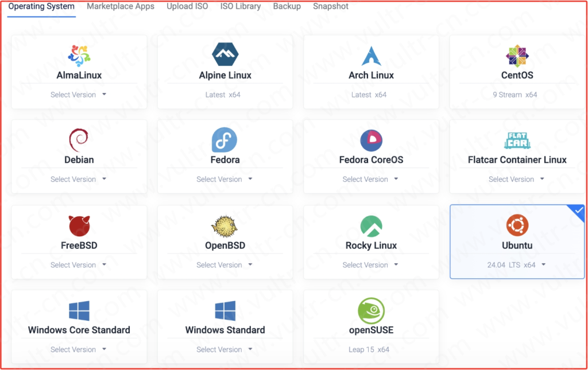This screenshot has width=588, height=370.
Task: Go to the Backup tab
Action: [x=287, y=6]
